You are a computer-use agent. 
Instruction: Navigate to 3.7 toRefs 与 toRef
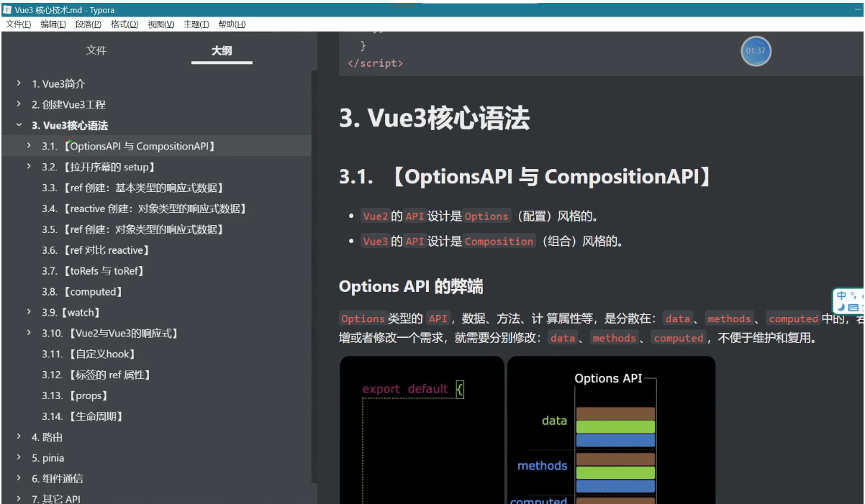click(x=94, y=272)
